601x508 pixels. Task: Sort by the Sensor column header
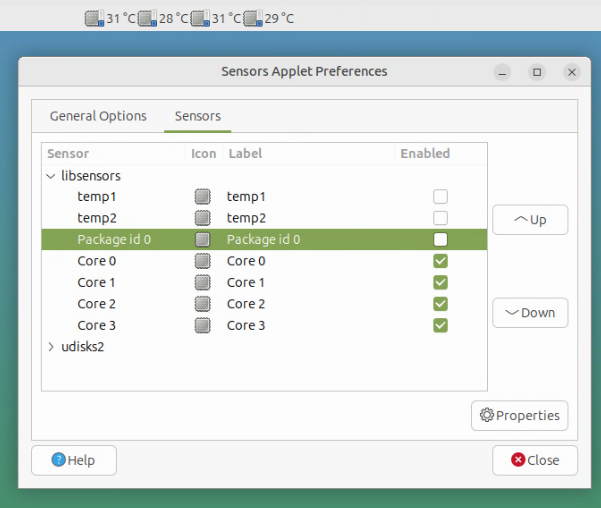(68, 154)
